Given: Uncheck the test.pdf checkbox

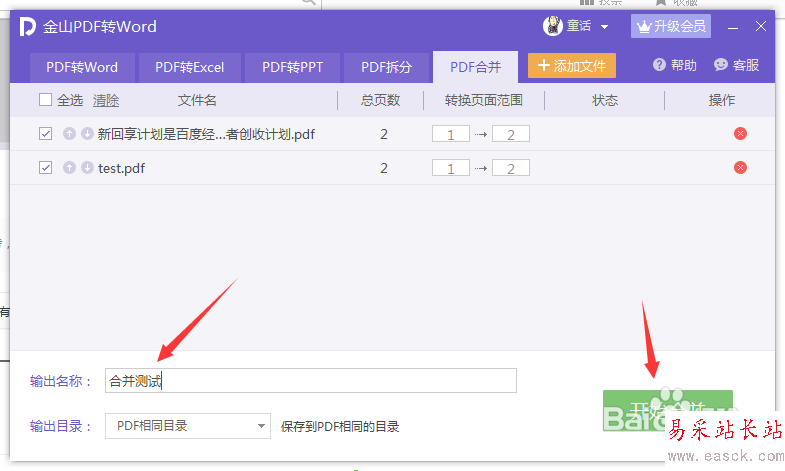Looking at the screenshot, I should (46, 168).
